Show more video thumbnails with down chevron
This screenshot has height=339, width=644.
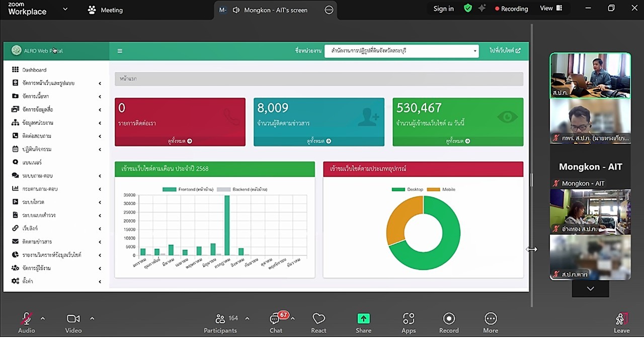590,289
